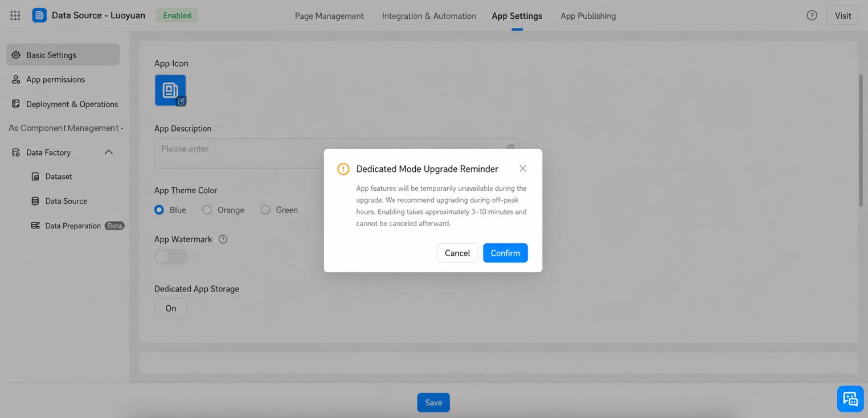The width and height of the screenshot is (868, 418).
Task: Open the help question mark icon
Action: point(812,15)
